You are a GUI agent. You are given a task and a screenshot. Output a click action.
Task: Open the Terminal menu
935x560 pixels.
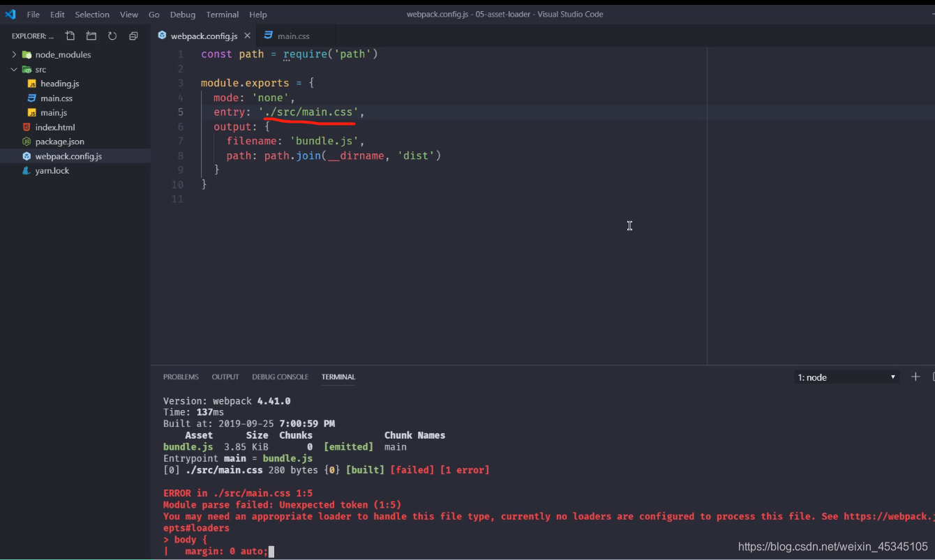223,15
